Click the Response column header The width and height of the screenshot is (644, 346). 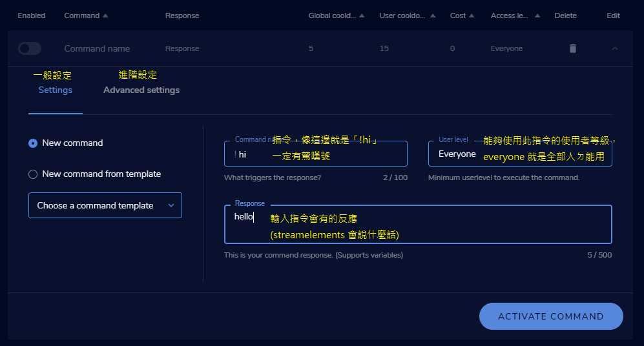pyautogui.click(x=182, y=15)
